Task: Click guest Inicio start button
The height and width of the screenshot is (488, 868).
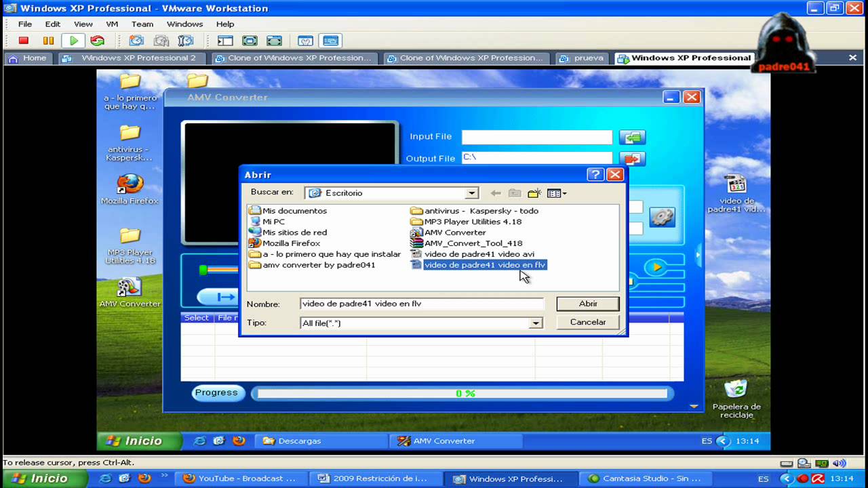Action: point(140,441)
